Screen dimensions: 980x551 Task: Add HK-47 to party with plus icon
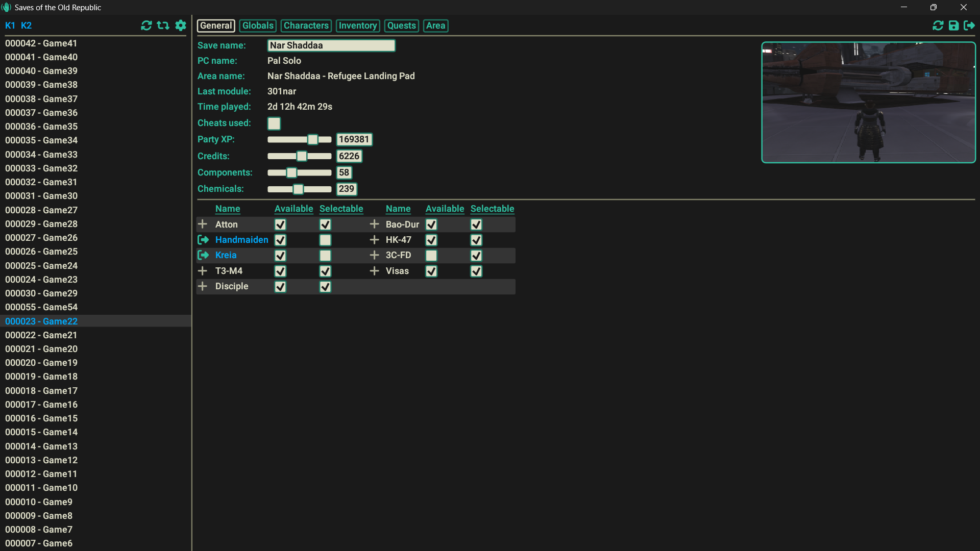[x=374, y=240]
